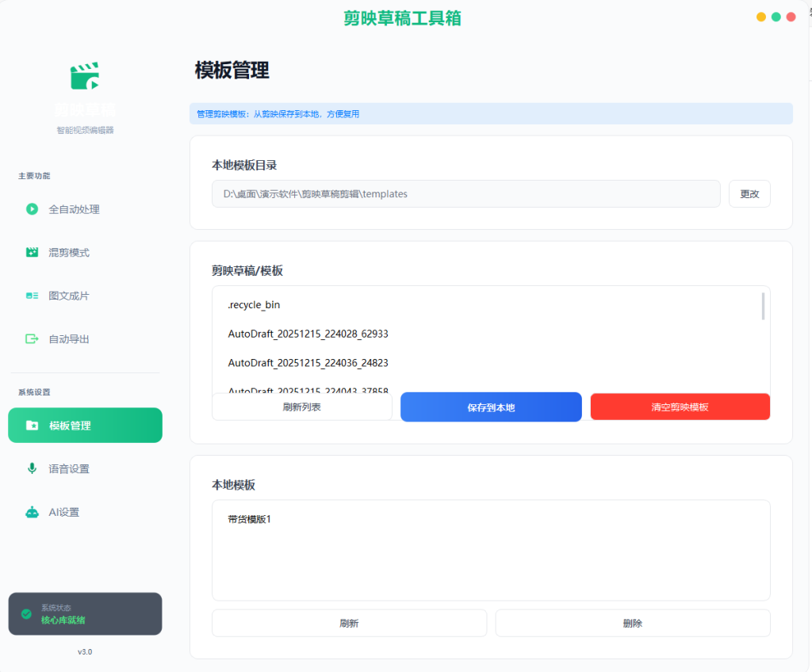Image resolution: width=812 pixels, height=672 pixels.
Task: Switch to 混剪模式 page
Action: point(85,252)
